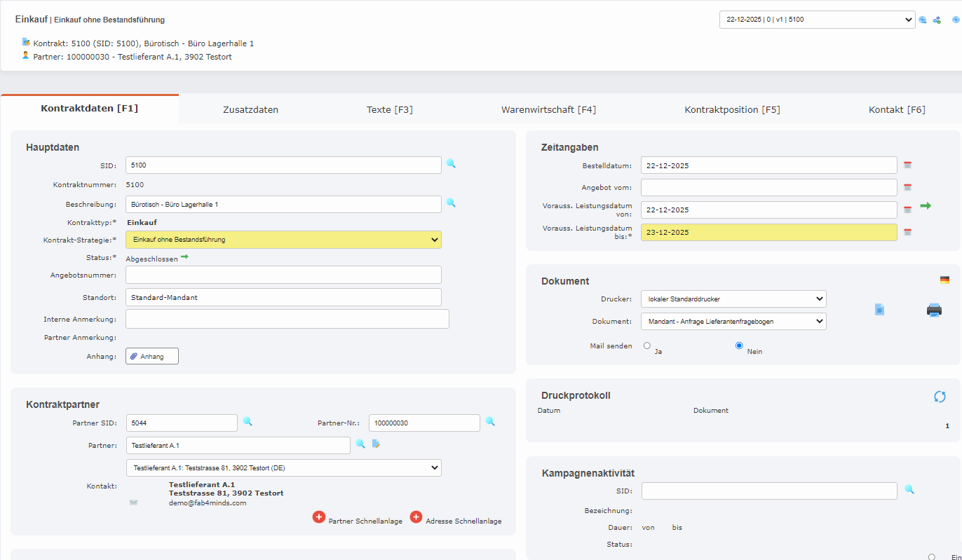Image resolution: width=962 pixels, height=560 pixels.
Task: Select Ja for Mail senden
Action: point(647,346)
